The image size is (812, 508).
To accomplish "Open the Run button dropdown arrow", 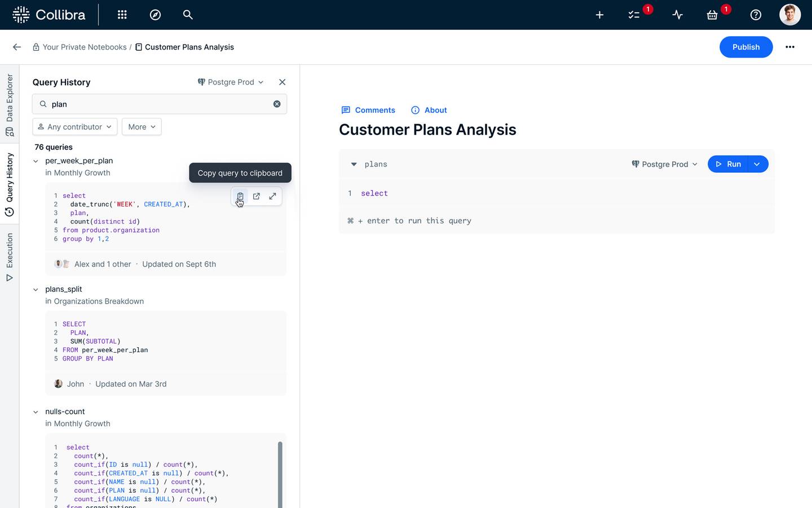I will click(757, 164).
